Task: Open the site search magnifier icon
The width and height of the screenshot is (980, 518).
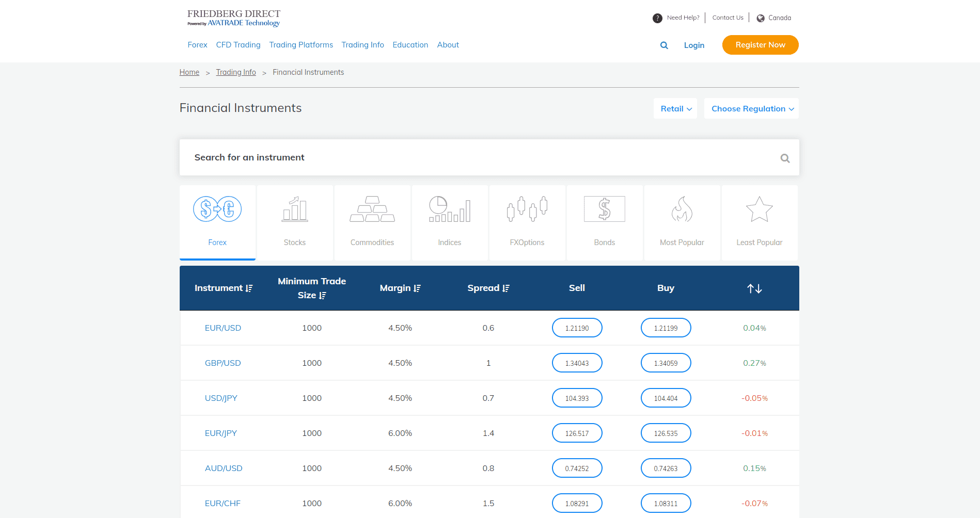Action: (x=664, y=45)
